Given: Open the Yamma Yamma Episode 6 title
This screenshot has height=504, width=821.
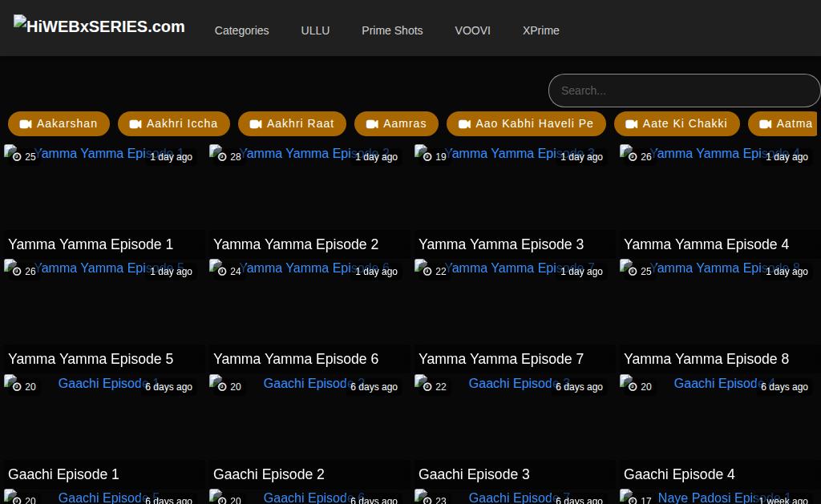Looking at the screenshot, I should [296, 359].
